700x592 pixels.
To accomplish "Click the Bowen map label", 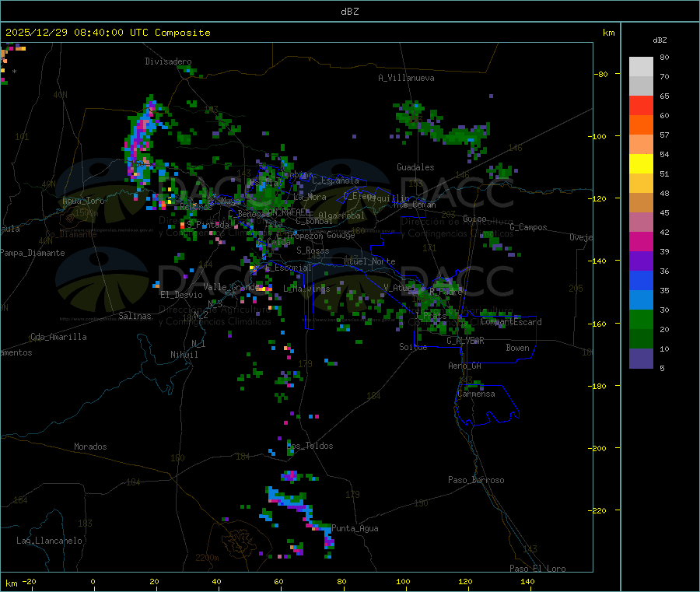I will tap(518, 348).
